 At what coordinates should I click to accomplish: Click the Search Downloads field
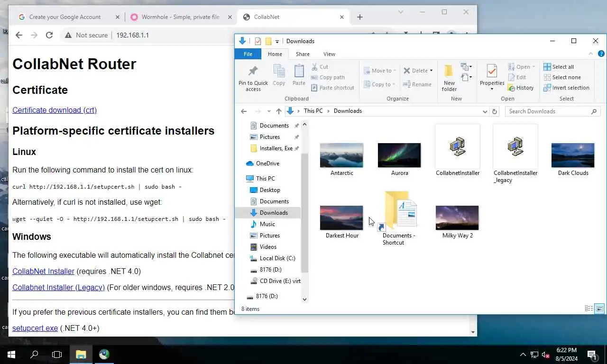[552, 111]
